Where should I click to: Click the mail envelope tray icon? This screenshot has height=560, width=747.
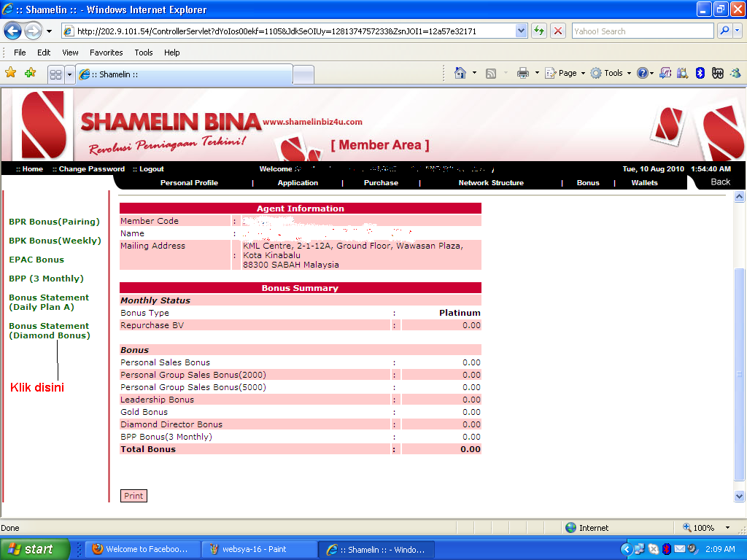[x=680, y=549]
